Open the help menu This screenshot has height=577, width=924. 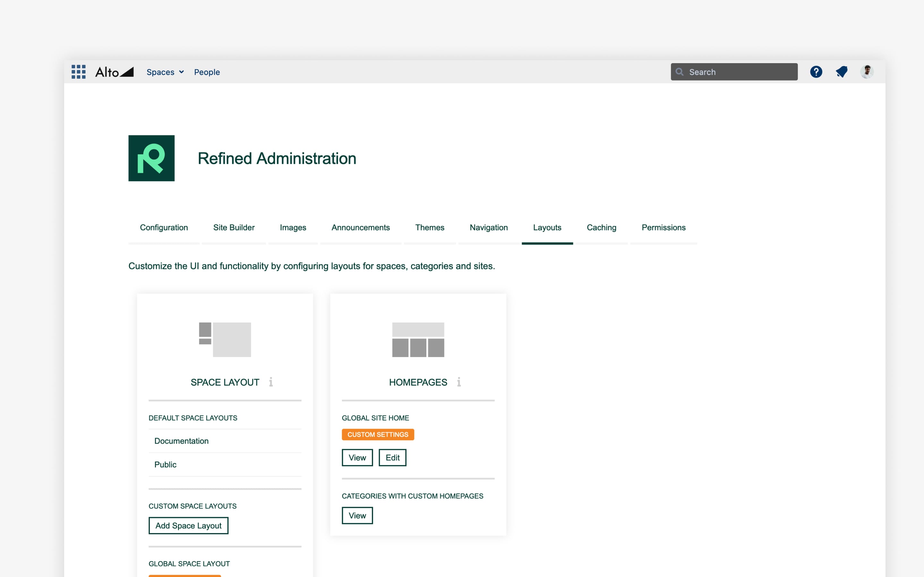(816, 72)
